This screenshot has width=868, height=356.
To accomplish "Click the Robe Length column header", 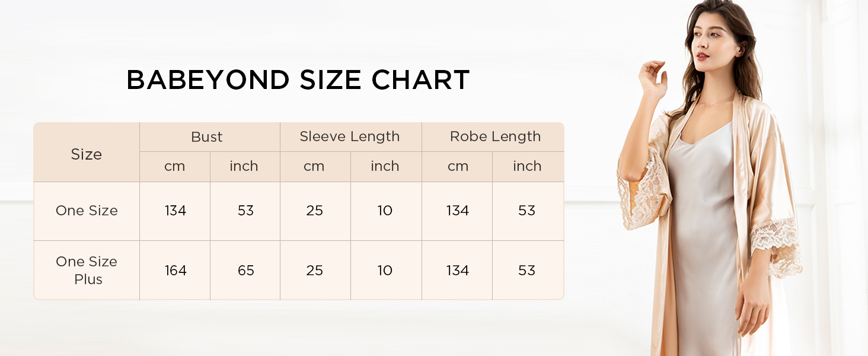I will [x=495, y=136].
